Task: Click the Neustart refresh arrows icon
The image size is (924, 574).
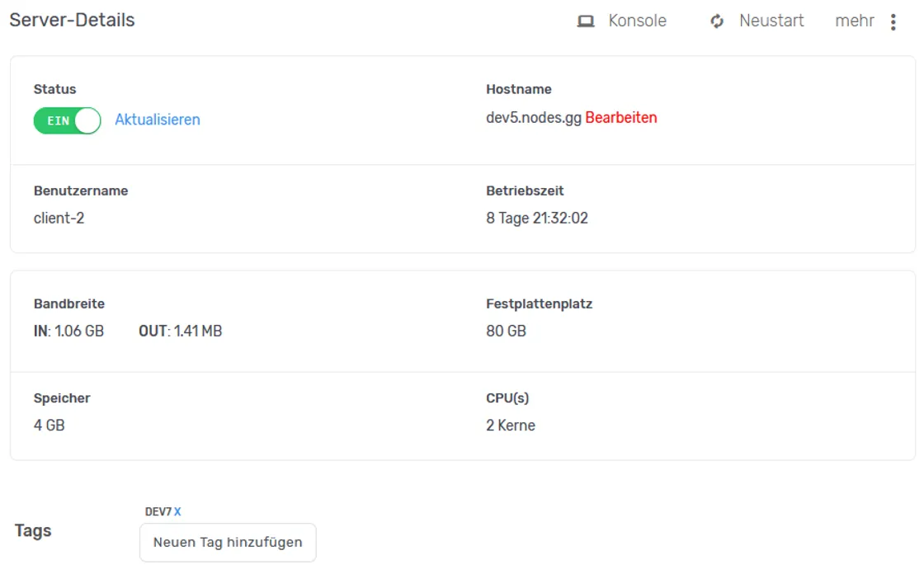Action: tap(717, 21)
